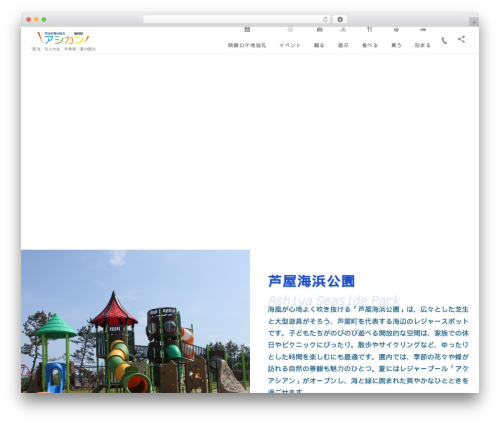This screenshot has height=423, width=500.
Task: Click the bicycle icon above 遊ぶ
Action: [x=343, y=30]
